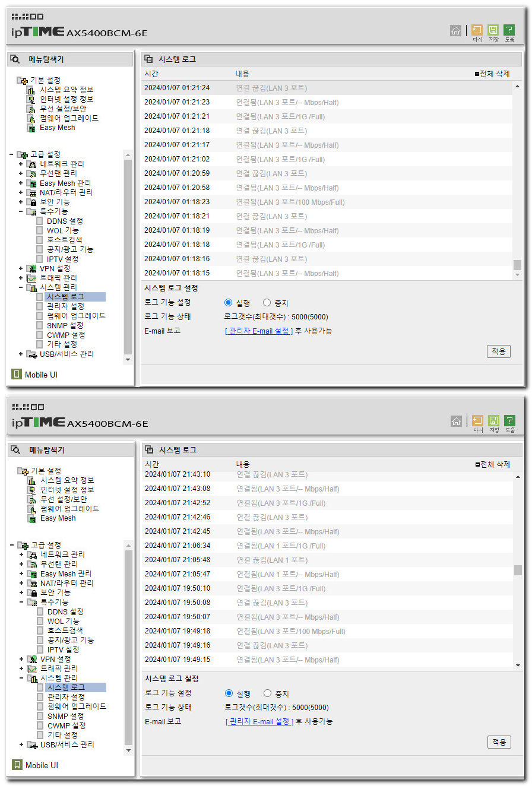The image size is (532, 786).
Task: Click log list scrollbar thumb in lower window
Action: (518, 570)
